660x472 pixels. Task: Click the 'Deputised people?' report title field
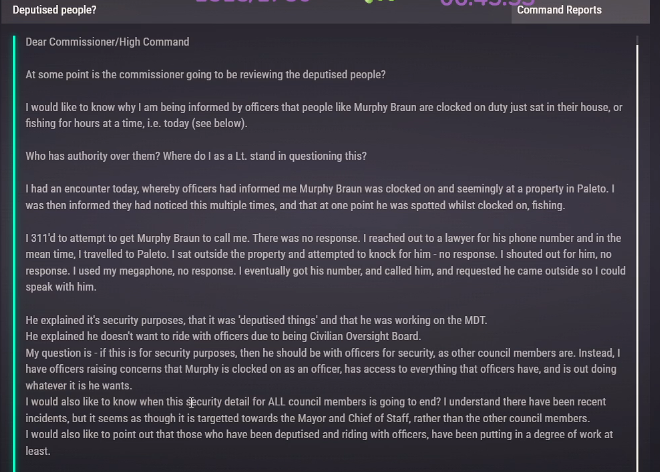54,10
